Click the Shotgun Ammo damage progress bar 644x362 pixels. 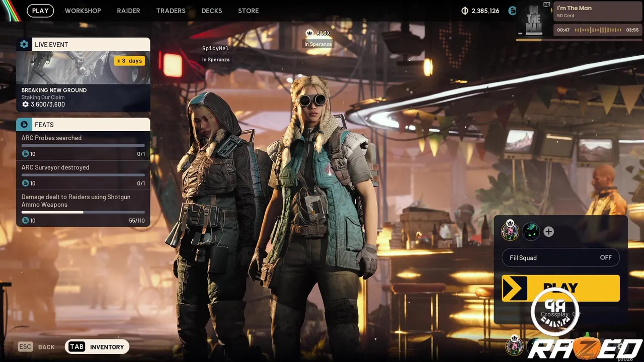83,212
